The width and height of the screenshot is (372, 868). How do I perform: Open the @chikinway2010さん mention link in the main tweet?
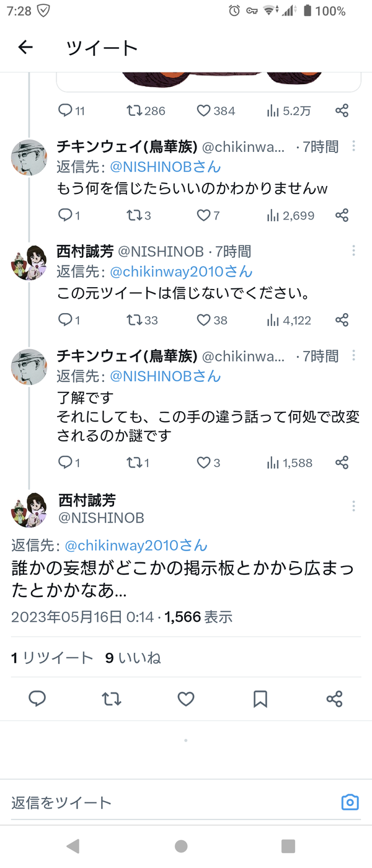(x=136, y=546)
